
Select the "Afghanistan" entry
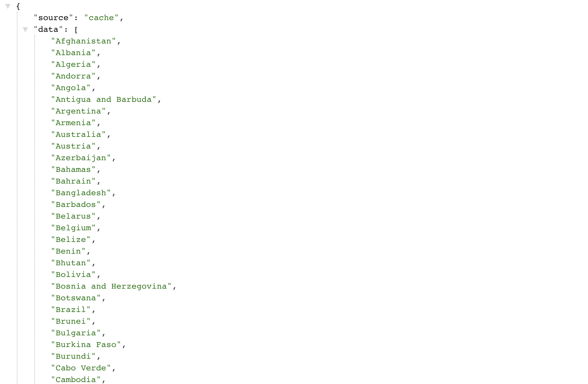pos(84,41)
